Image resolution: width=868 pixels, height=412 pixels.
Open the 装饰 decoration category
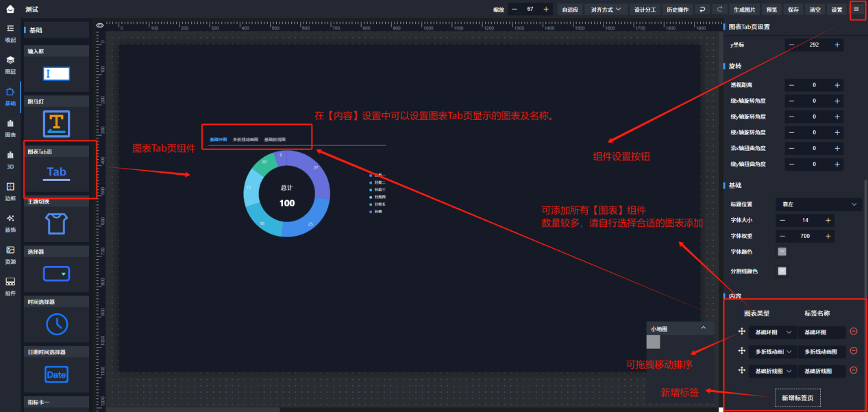(x=10, y=222)
